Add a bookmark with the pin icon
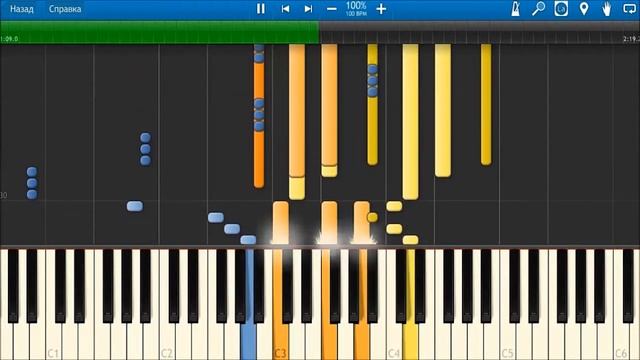640x360 pixels. tap(584, 9)
